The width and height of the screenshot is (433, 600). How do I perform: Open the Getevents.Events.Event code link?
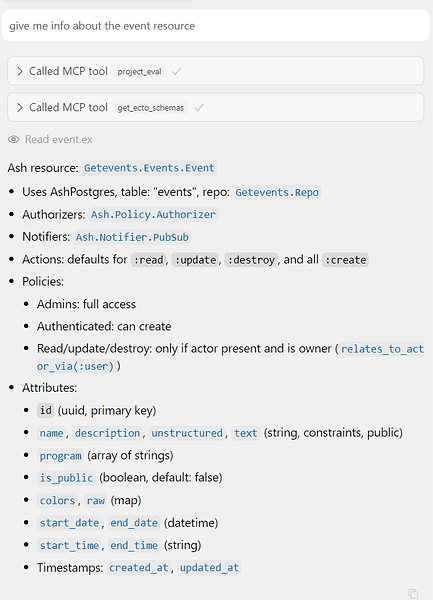click(x=149, y=168)
